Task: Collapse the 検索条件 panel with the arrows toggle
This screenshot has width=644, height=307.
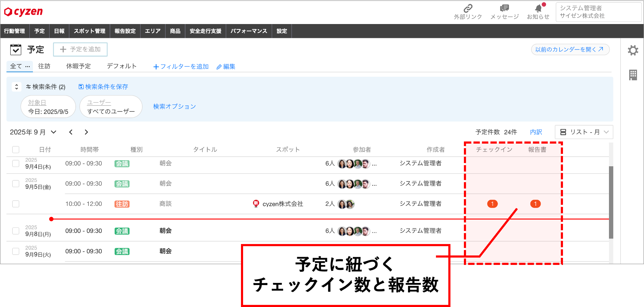Action: pyautogui.click(x=16, y=87)
